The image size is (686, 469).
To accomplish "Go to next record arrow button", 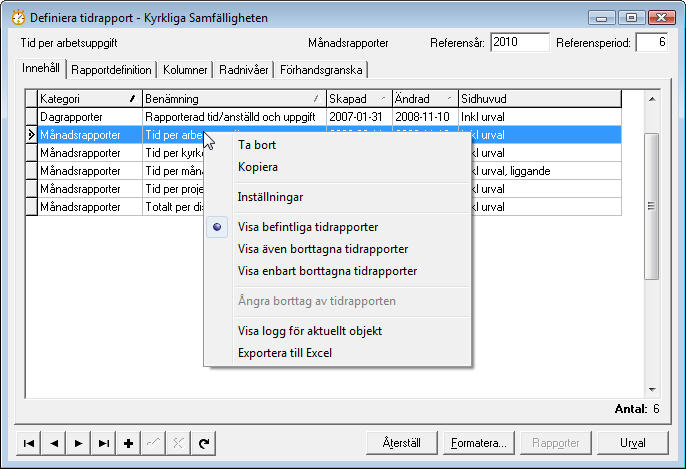I will (79, 443).
